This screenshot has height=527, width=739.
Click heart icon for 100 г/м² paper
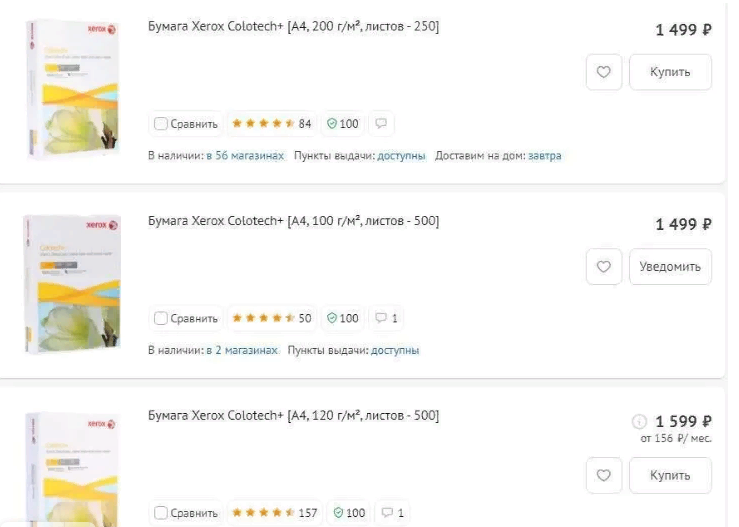(604, 267)
